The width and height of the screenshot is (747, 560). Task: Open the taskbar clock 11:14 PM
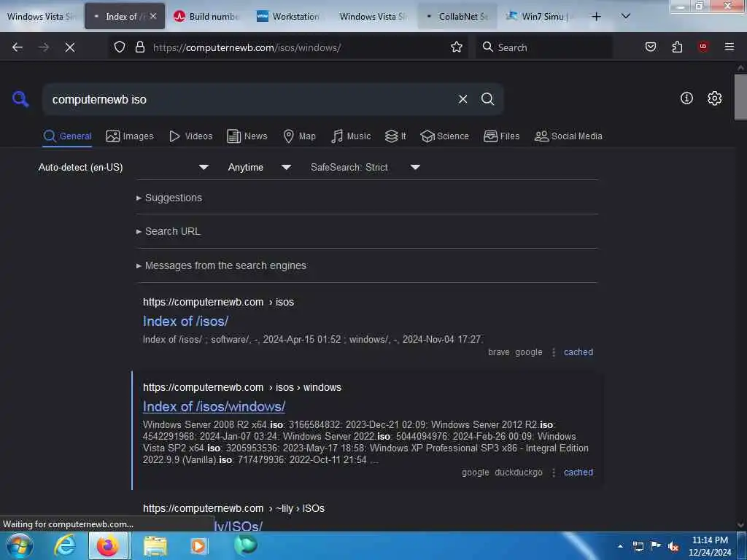click(709, 546)
